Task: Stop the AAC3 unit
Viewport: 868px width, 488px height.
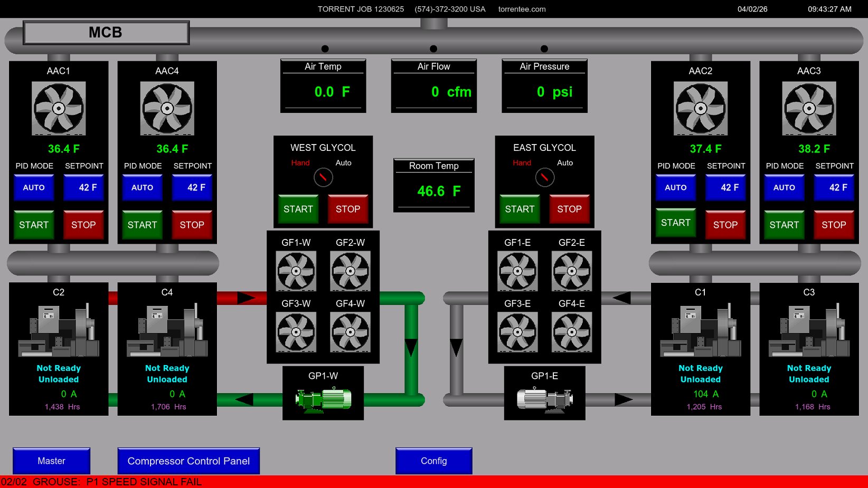Action: [834, 225]
